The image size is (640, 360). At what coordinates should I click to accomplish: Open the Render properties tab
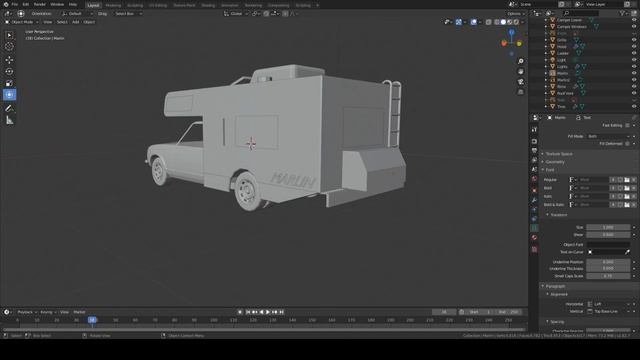tap(534, 141)
